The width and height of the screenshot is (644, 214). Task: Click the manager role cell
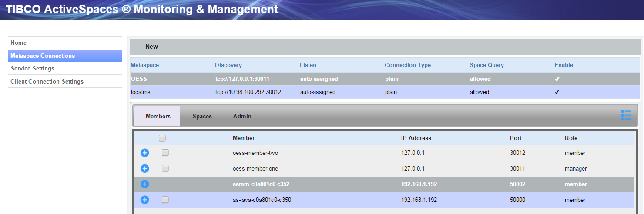pyautogui.click(x=576, y=169)
